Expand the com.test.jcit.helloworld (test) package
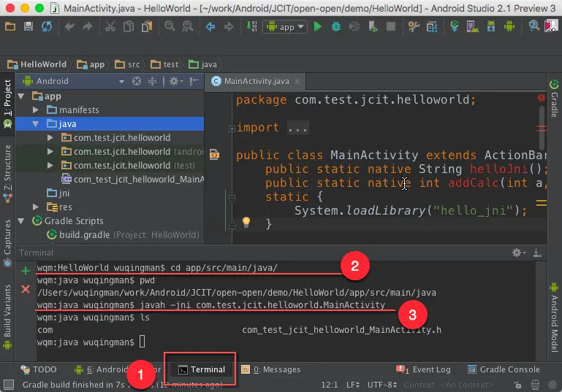 tap(50, 166)
